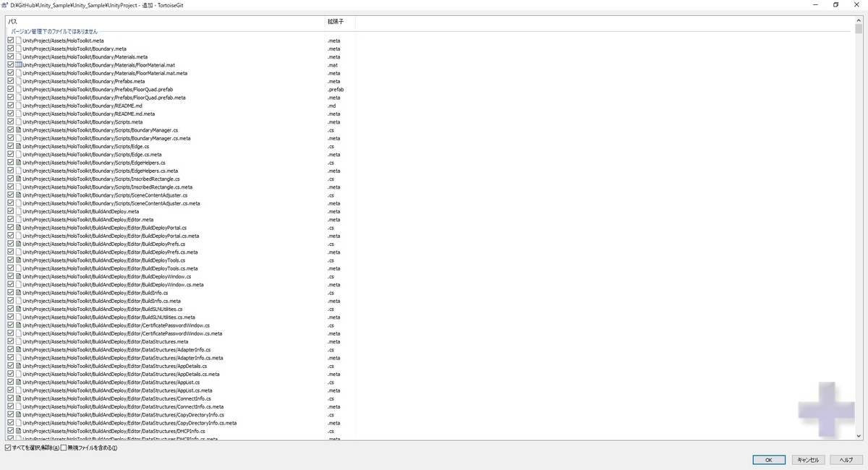Screen dimensions: 868x470
Task: Toggle the すべてを選択/解除 checkbox
Action: [x=8, y=448]
